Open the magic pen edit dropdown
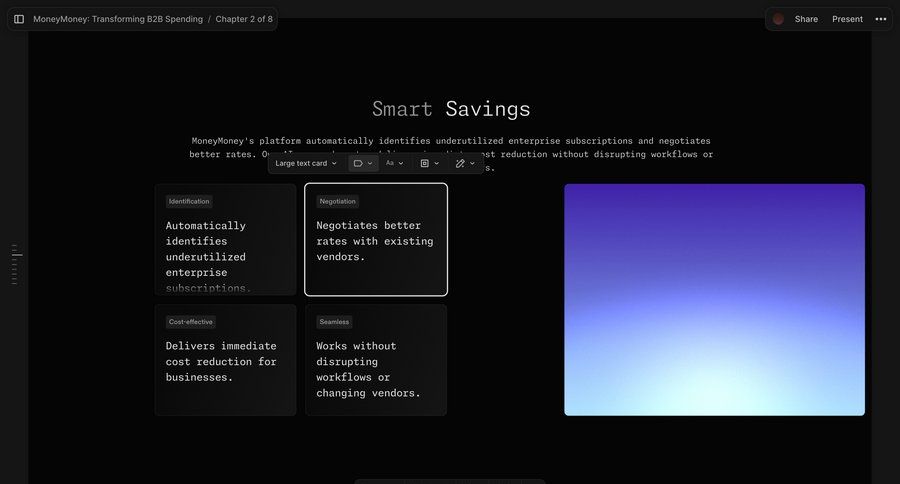The height and width of the screenshot is (484, 900). point(465,163)
